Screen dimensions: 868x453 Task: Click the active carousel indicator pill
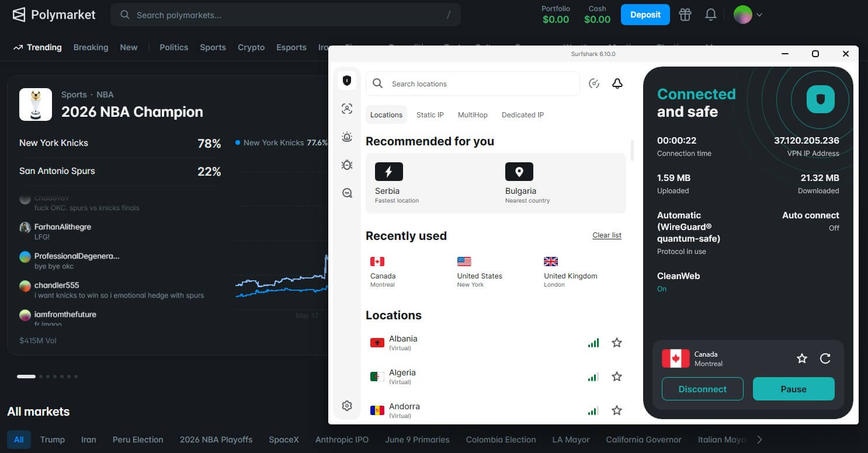pos(26,377)
